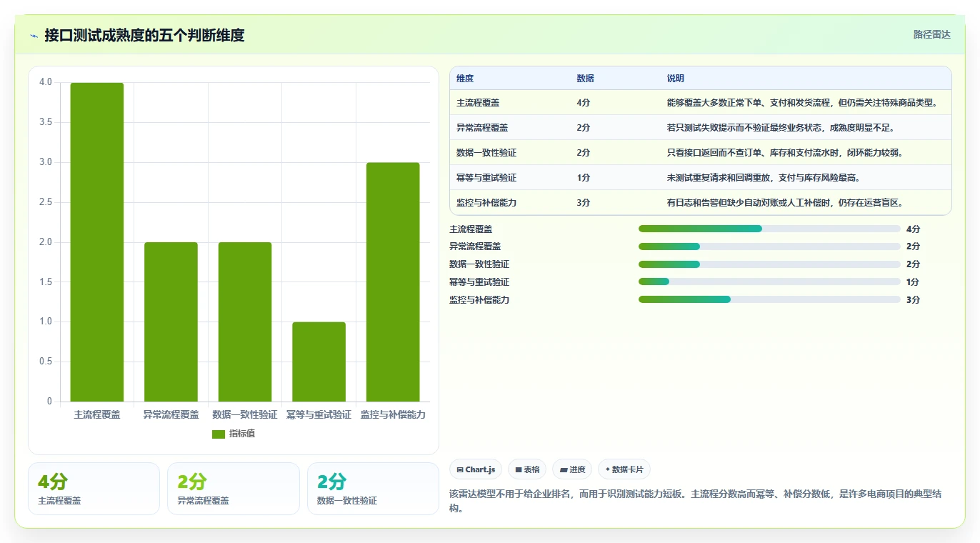Click the title 接口测试成熟度的五个判断维度

[x=144, y=35]
